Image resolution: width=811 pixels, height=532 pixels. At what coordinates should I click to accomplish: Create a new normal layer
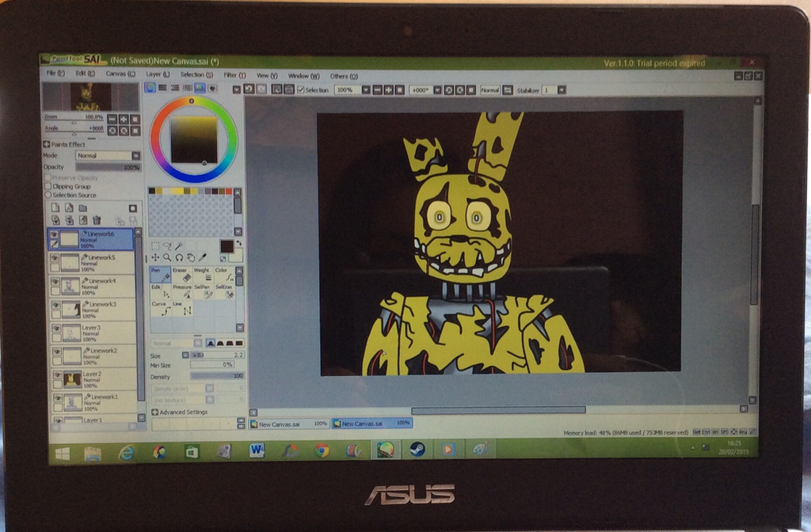(55, 207)
